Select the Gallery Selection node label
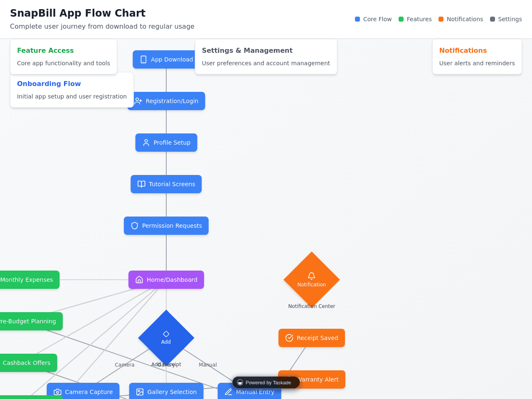532x399 pixels. coord(172,392)
